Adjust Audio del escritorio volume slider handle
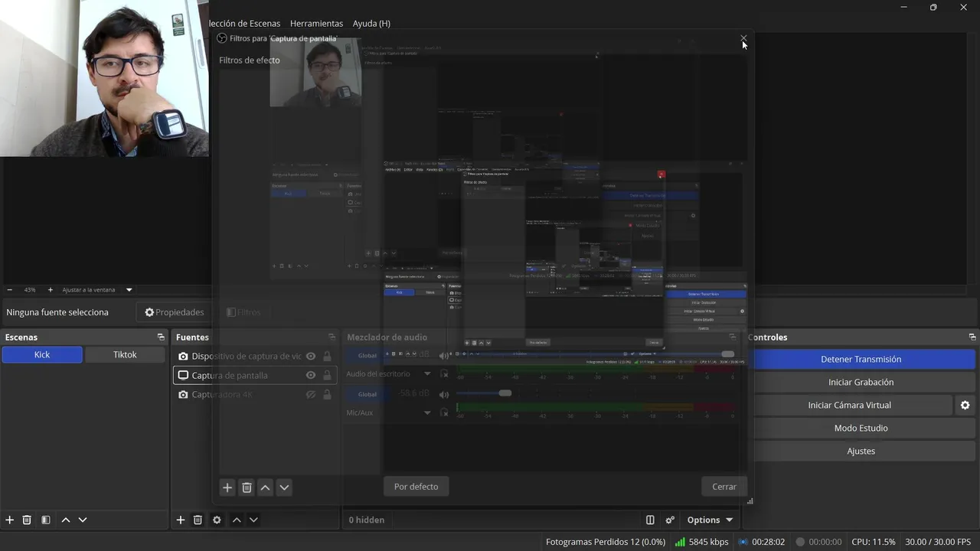This screenshot has height=551, width=980. pyautogui.click(x=727, y=354)
